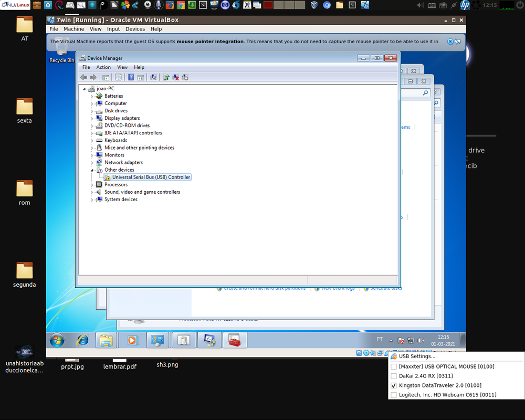The width and height of the screenshot is (525, 420).
Task: Open the VirtualBox Machine menu
Action: [x=73, y=29]
